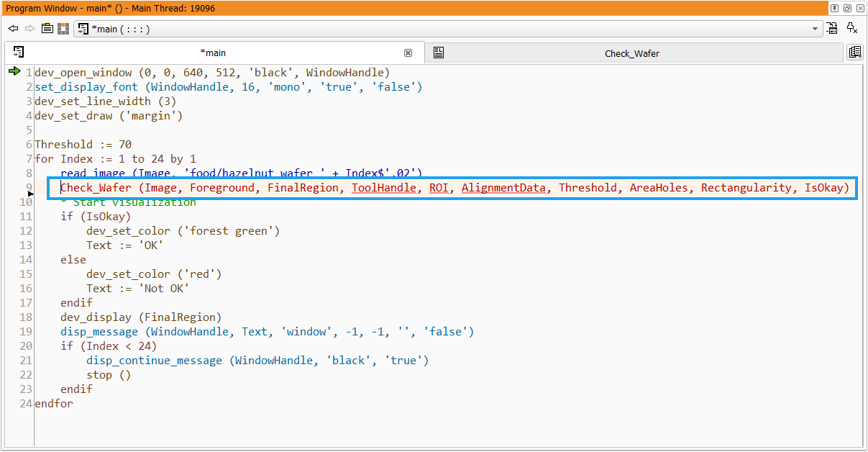Place cursor on the Threshold := 70 line
Screen dimensions: 868x452
pos(83,145)
